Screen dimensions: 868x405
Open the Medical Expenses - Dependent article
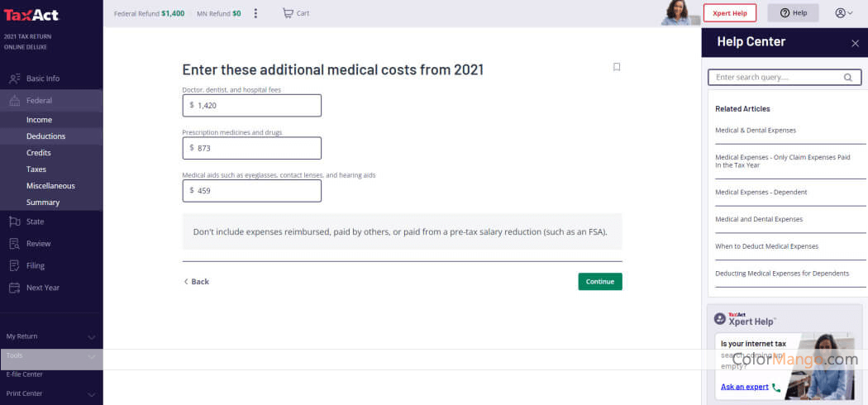[761, 192]
